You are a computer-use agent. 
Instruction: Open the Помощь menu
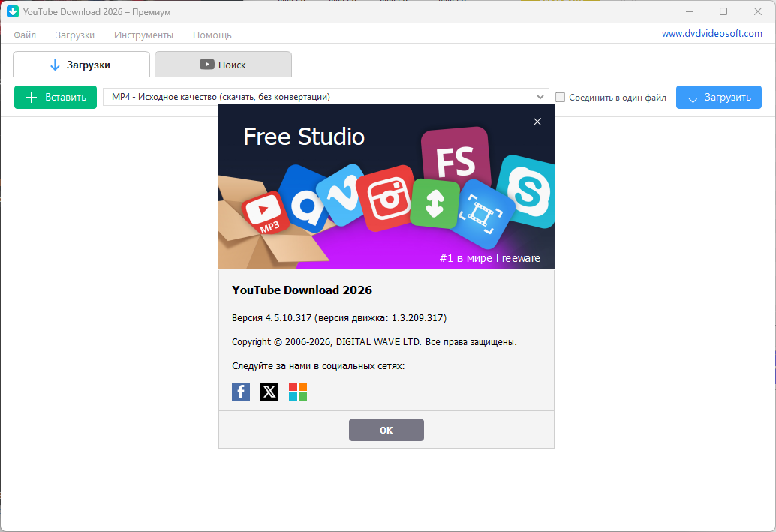click(x=212, y=35)
